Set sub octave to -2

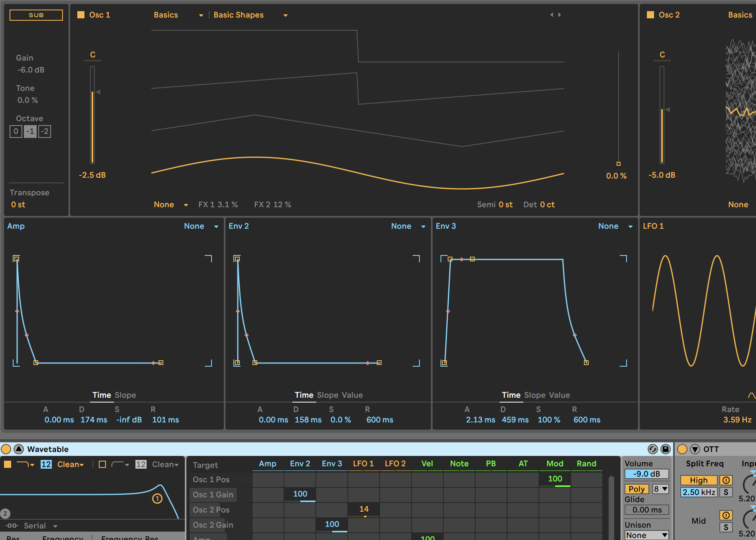45,131
